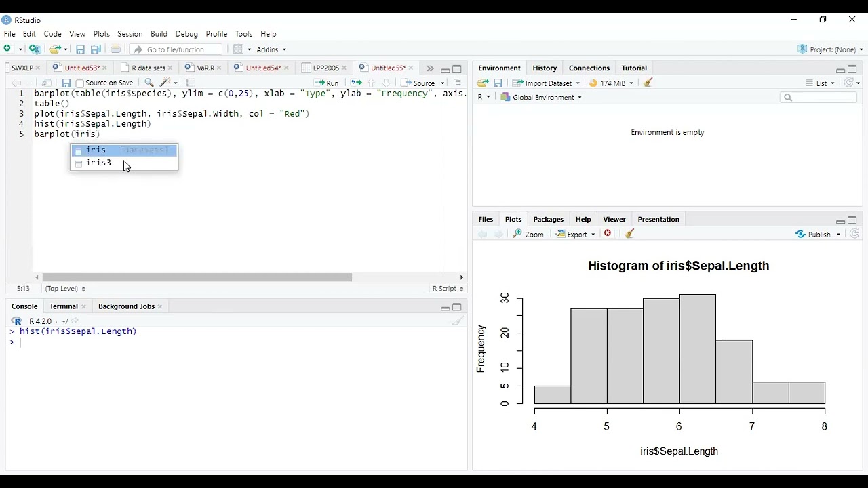Open the Addins dropdown
This screenshot has height=488, width=868.
(271, 49)
